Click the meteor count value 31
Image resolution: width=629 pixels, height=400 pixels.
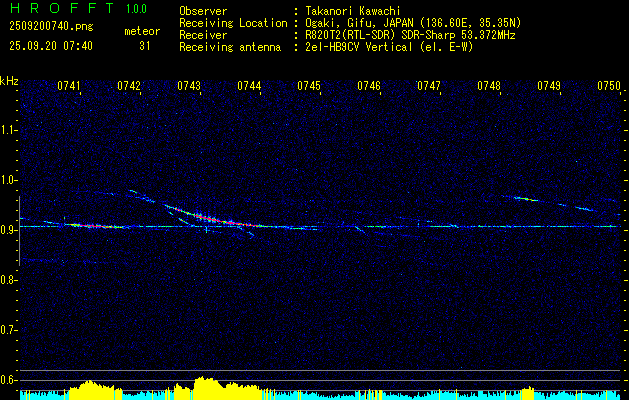[145, 46]
